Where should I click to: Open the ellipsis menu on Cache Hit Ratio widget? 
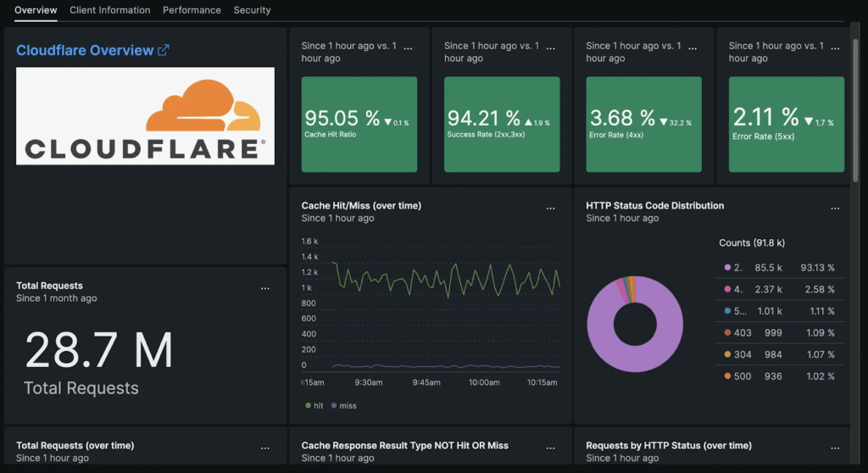[408, 47]
